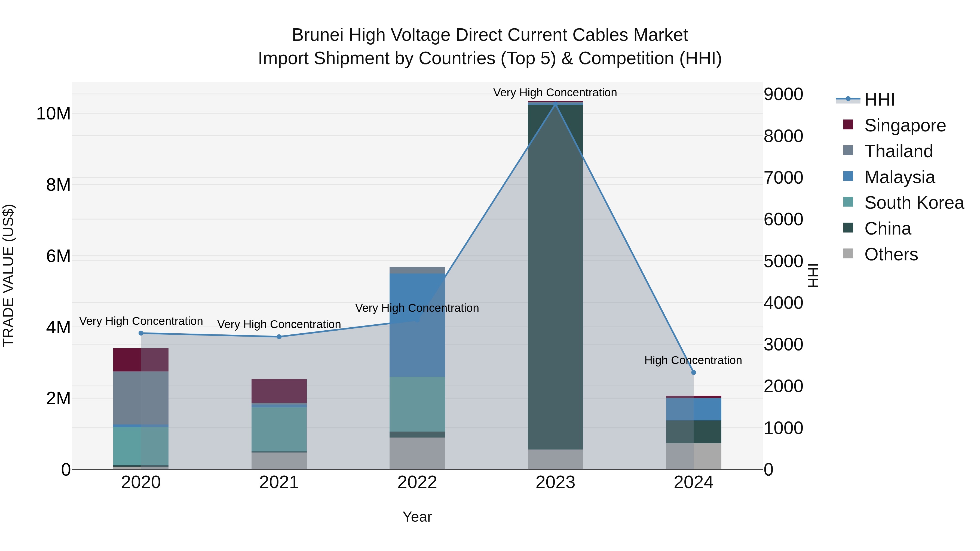Click the Thailand segment of 2020 bar

[141, 398]
